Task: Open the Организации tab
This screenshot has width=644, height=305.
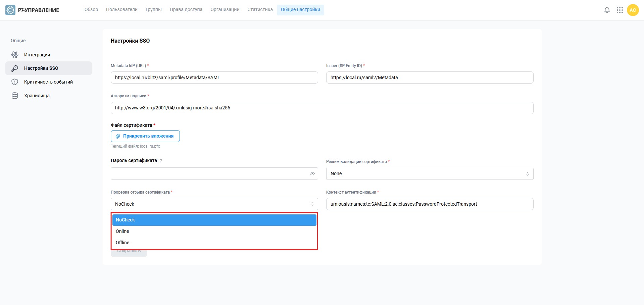Action: (225, 10)
